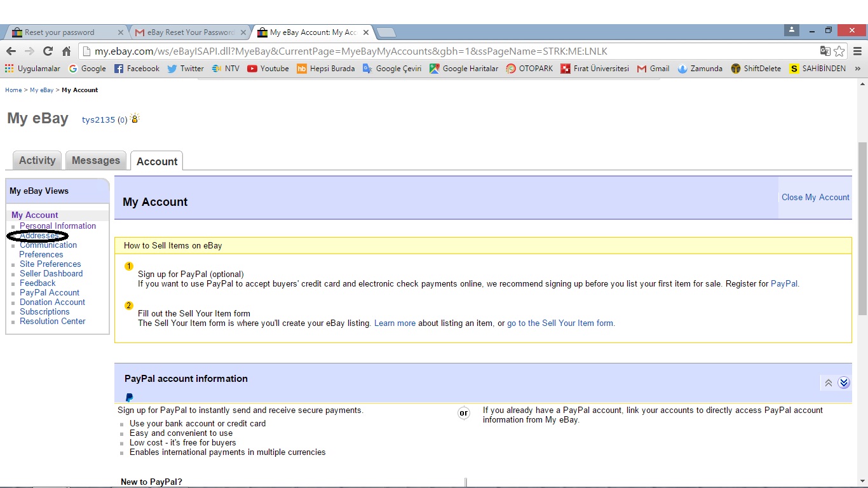
Task: Open the OTOPARK bookmark
Action: click(x=529, y=69)
